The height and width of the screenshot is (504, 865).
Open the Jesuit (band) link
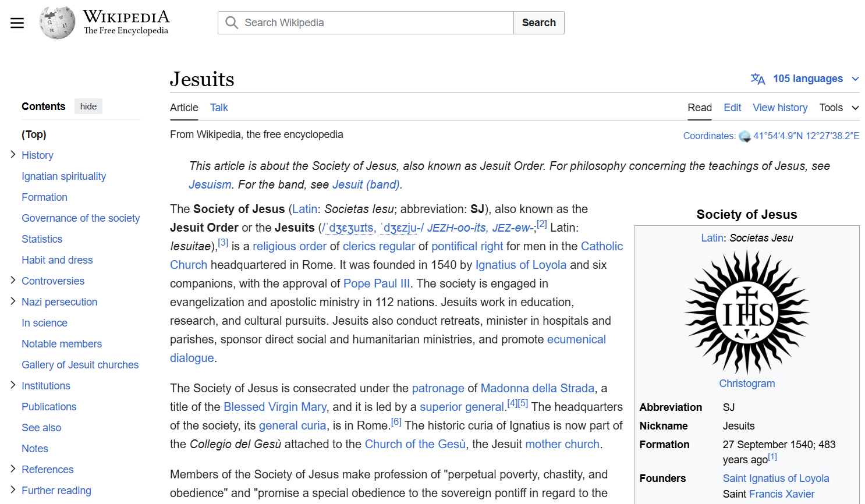click(366, 184)
